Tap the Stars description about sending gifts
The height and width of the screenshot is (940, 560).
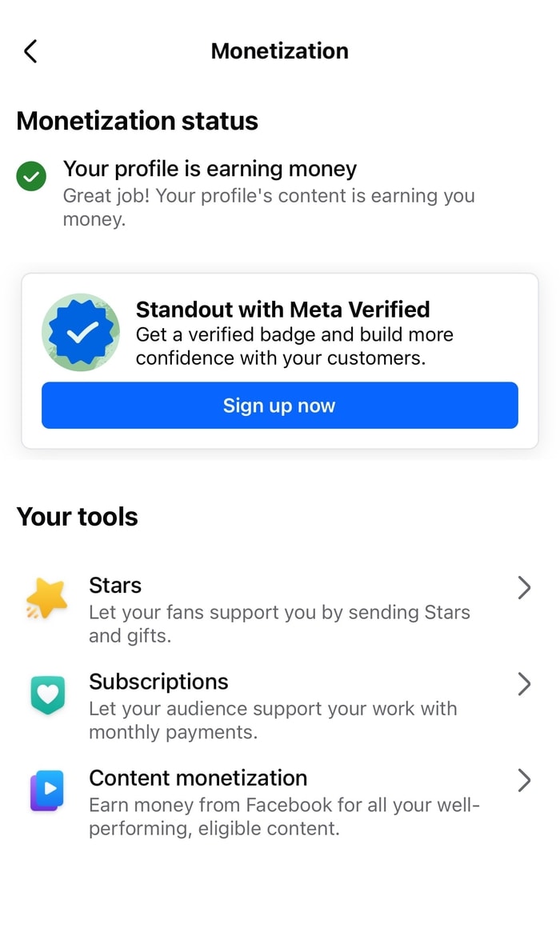click(x=279, y=624)
